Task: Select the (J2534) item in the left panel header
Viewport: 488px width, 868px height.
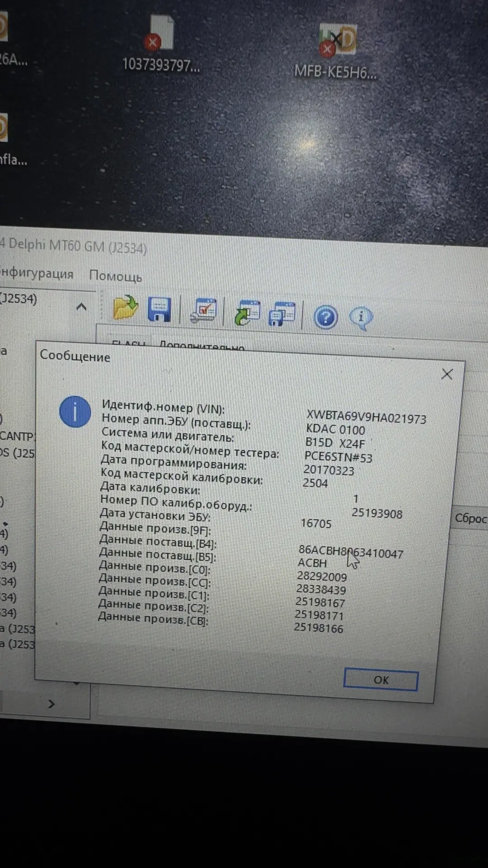Action: (19, 298)
